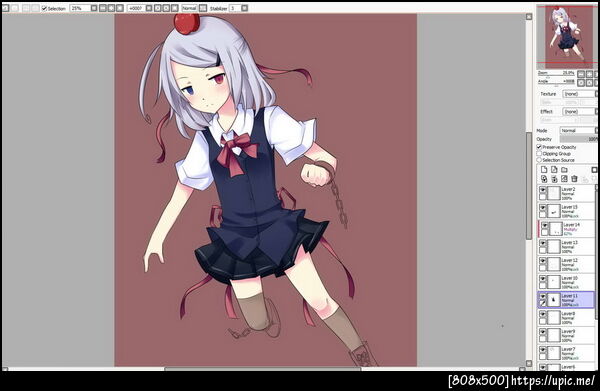Adjust the layer Opacity slider

coord(579,139)
